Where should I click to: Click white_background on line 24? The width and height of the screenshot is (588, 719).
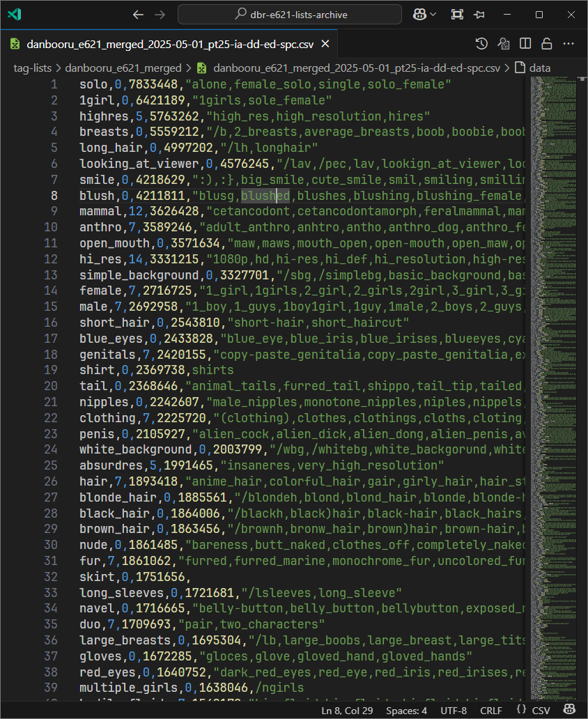[136, 450]
